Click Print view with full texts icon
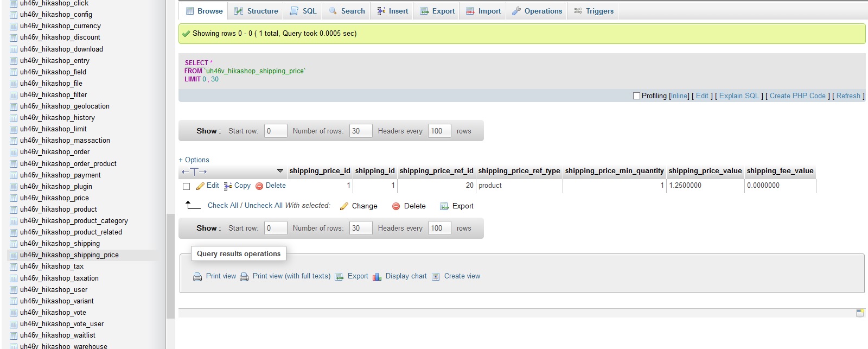The height and width of the screenshot is (349, 868). pos(244,277)
